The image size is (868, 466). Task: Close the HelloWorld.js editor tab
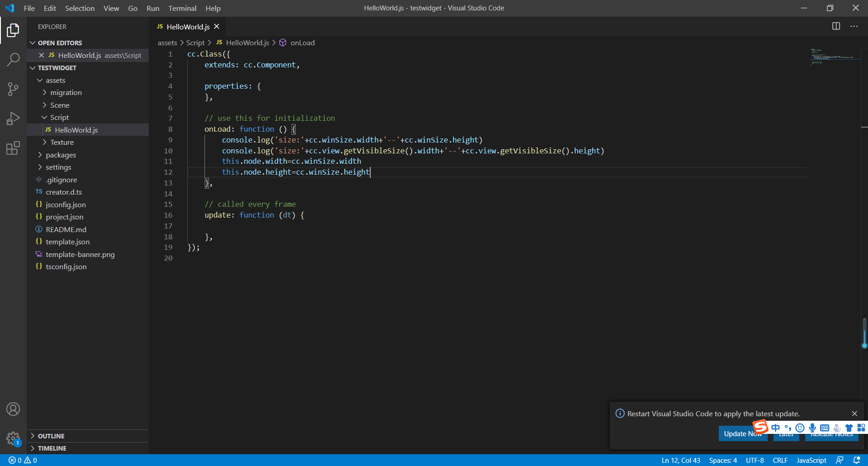pyautogui.click(x=217, y=27)
